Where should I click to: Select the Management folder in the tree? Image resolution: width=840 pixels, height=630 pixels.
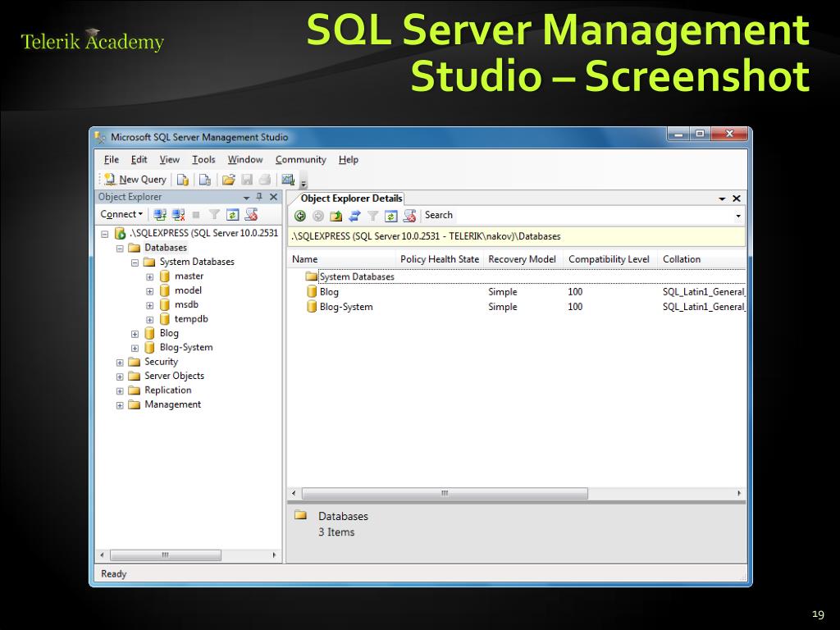click(172, 404)
